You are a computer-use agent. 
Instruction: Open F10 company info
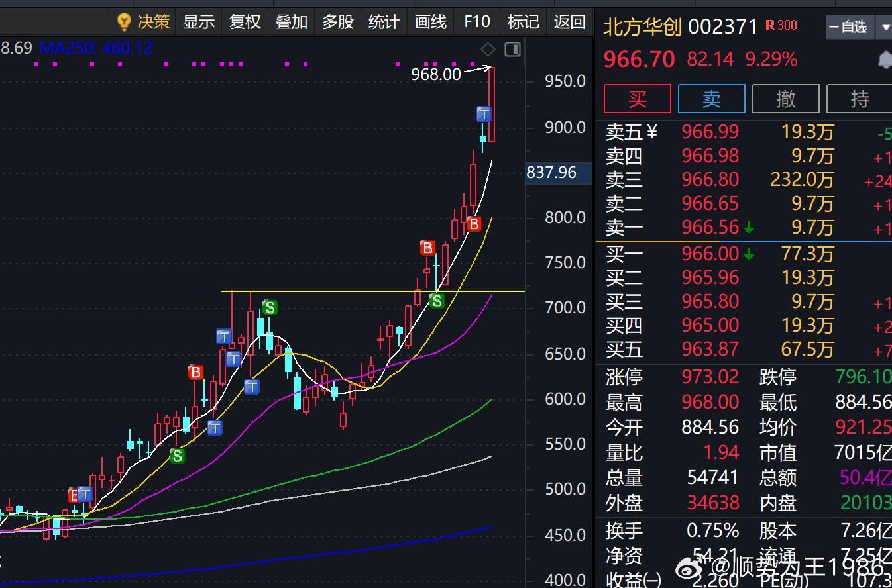(x=477, y=22)
